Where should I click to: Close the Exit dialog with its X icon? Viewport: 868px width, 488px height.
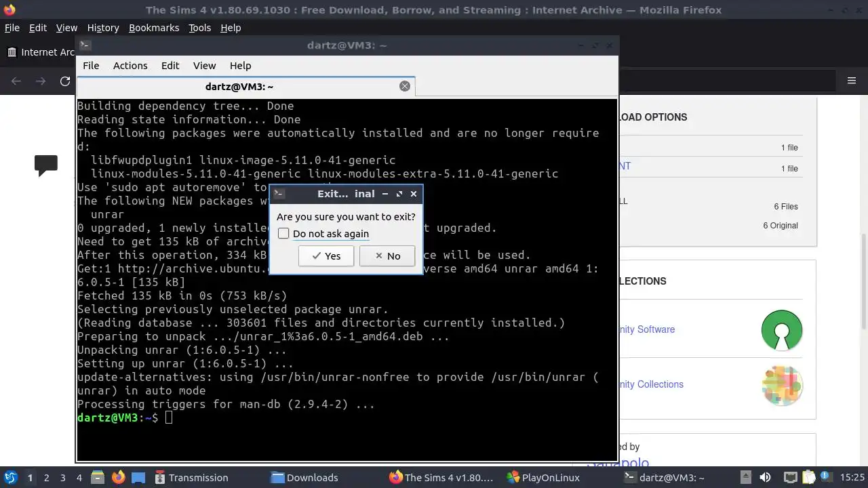point(414,194)
